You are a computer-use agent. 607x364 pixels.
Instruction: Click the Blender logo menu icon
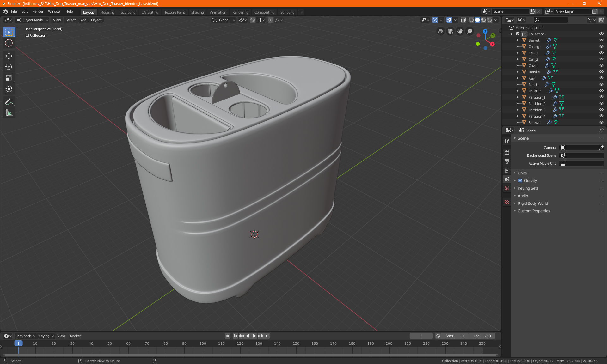click(5, 11)
